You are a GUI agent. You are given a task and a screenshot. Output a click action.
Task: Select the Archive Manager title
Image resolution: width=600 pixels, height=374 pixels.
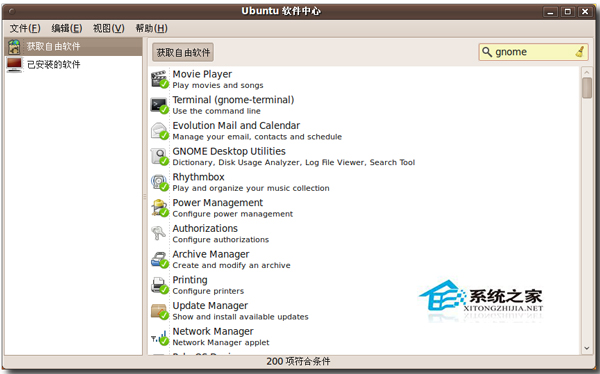click(x=210, y=254)
